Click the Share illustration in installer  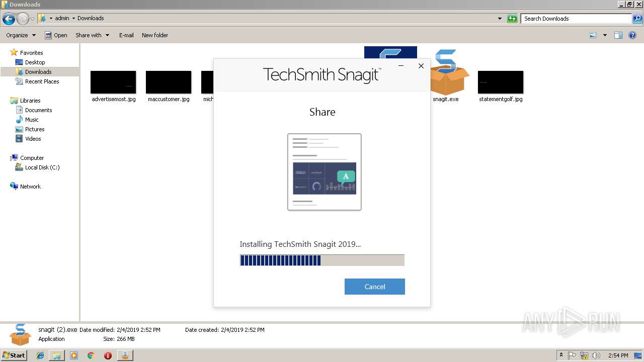tap(324, 172)
